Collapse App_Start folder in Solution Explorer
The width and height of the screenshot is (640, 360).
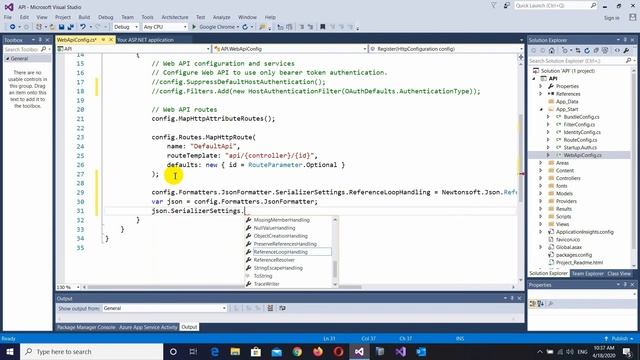542,109
